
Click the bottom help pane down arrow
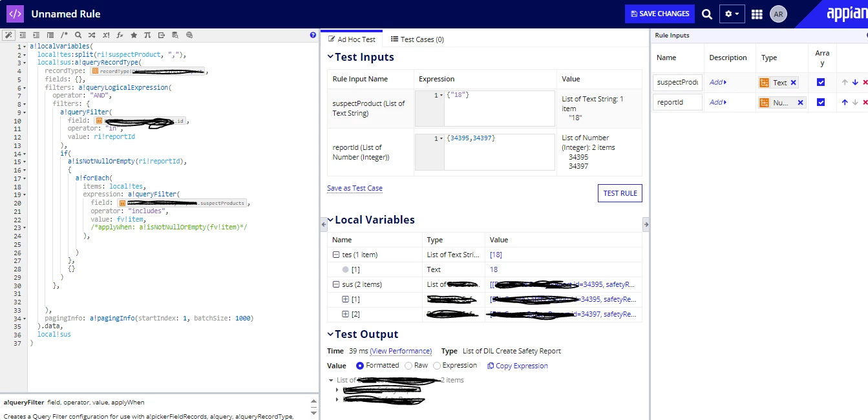314,412
